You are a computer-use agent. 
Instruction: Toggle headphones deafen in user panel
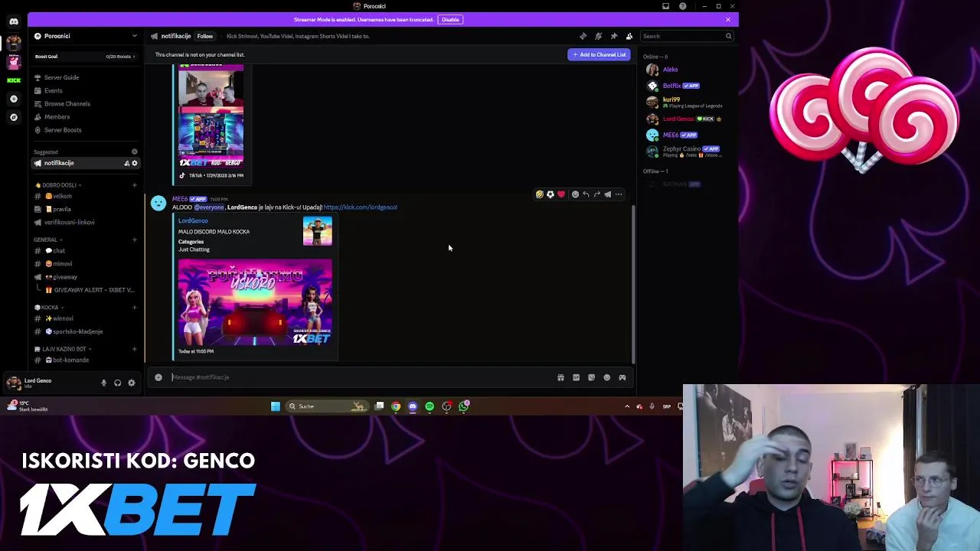tap(118, 383)
